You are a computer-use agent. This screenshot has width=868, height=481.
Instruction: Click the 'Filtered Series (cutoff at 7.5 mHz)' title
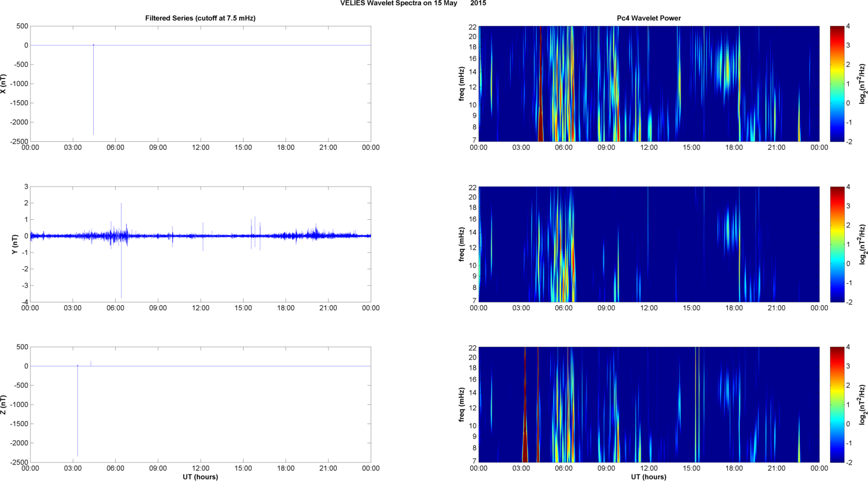200,18
